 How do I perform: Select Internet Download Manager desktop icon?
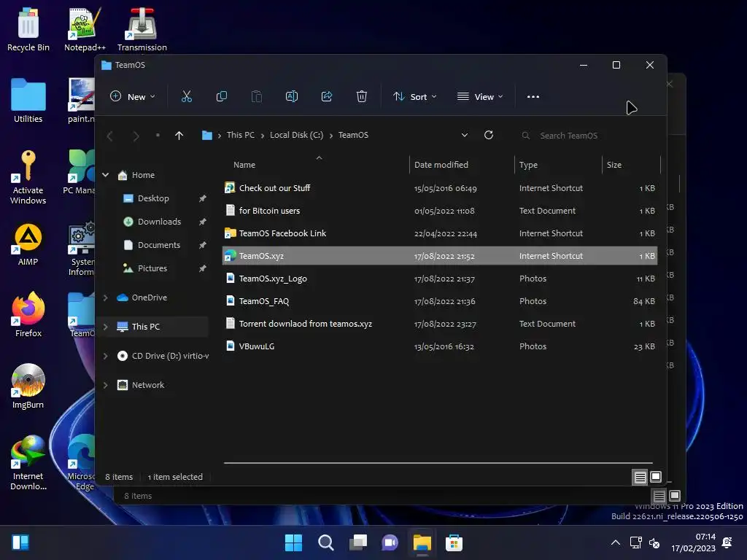(x=28, y=462)
